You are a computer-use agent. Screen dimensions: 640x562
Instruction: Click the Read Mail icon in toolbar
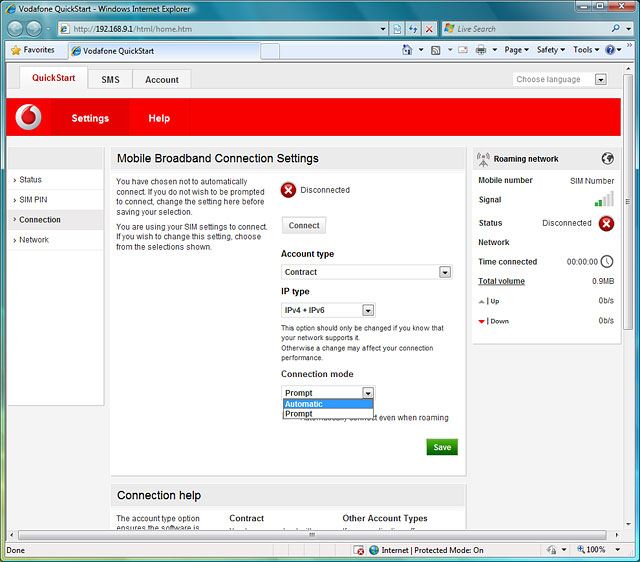pos(462,50)
